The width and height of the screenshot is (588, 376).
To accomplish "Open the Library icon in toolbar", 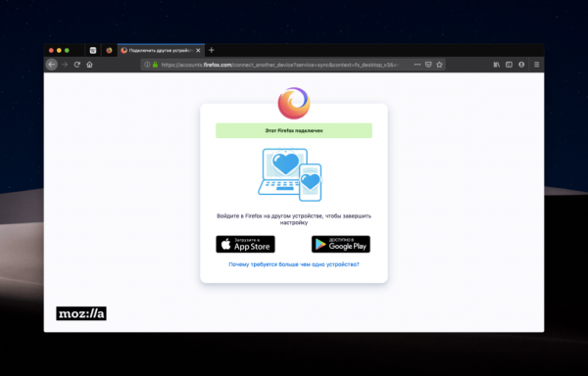I will pyautogui.click(x=497, y=65).
